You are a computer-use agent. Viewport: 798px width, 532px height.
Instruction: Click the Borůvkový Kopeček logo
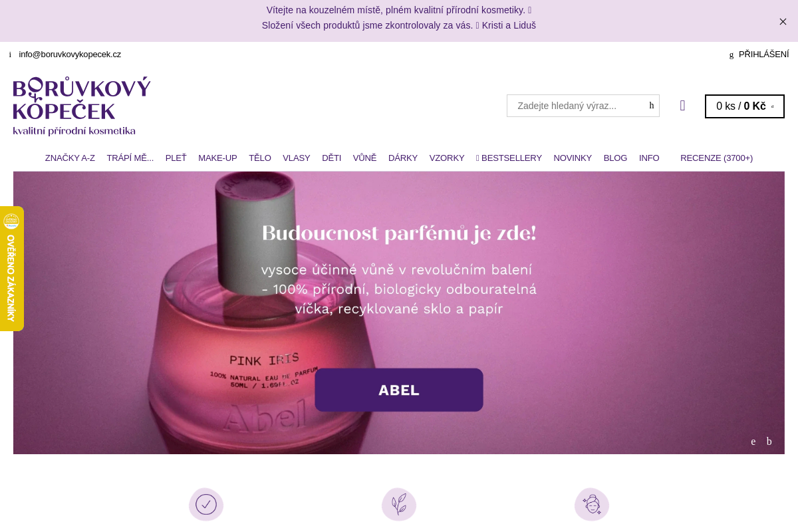tap(82, 106)
